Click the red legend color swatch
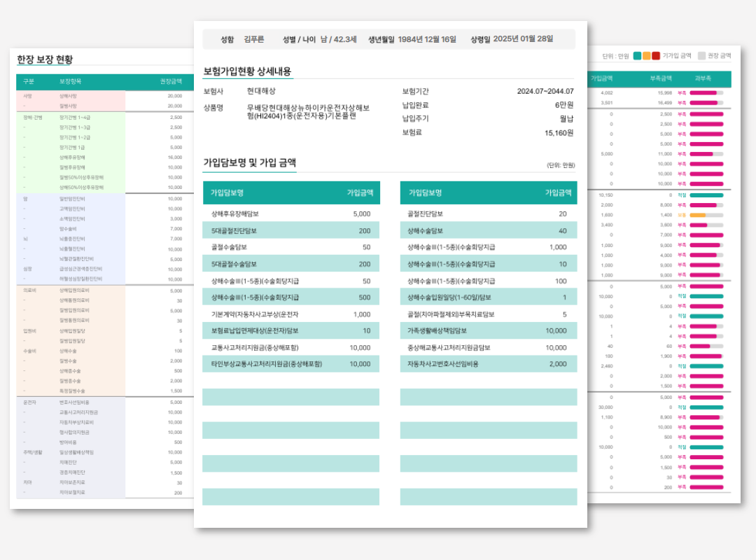This screenshot has height=560, width=756. [x=656, y=56]
